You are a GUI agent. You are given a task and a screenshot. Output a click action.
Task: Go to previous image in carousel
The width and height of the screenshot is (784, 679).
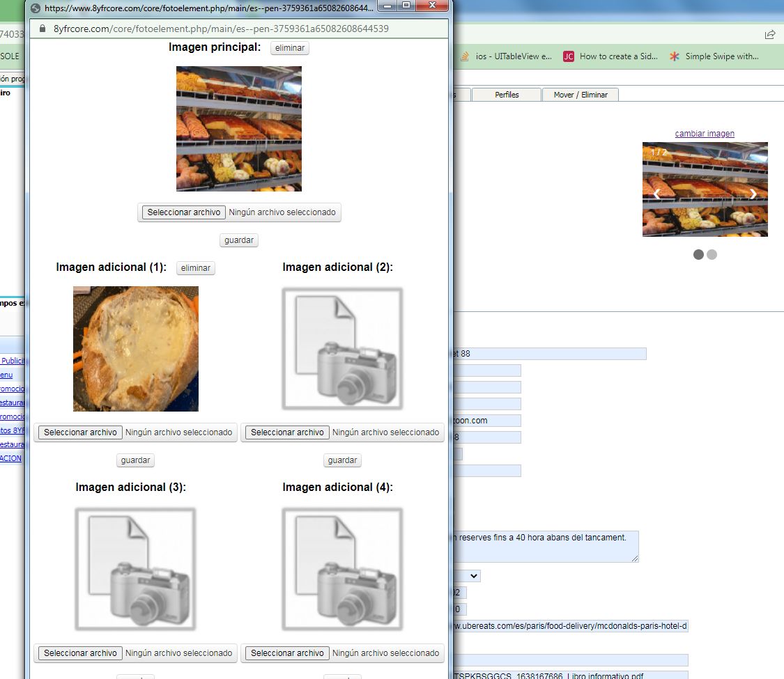point(656,194)
